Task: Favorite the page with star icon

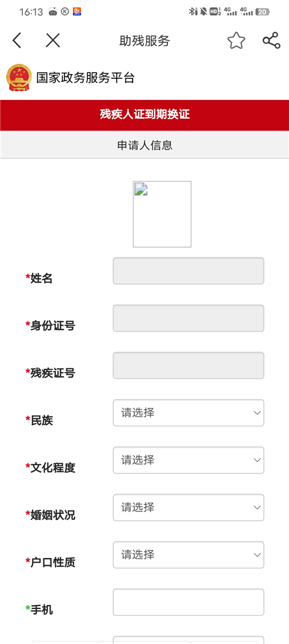Action: pos(236,40)
